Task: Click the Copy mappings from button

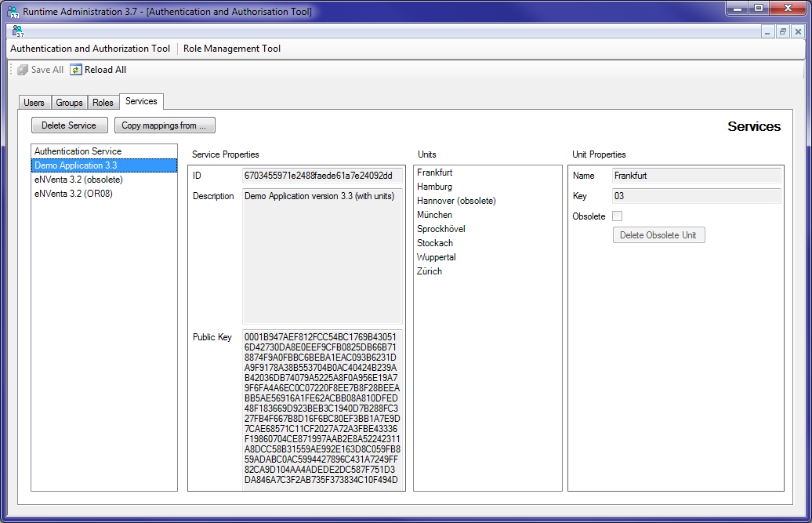Action: 165,125
